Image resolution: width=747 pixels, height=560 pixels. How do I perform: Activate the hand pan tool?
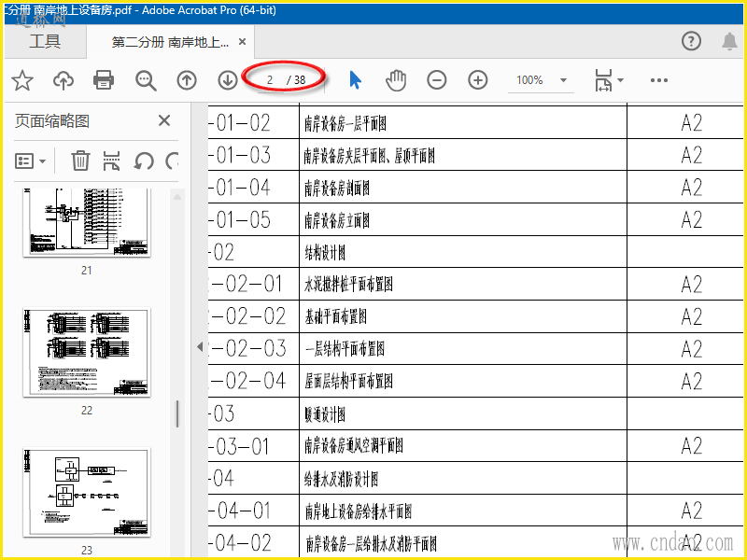(396, 80)
